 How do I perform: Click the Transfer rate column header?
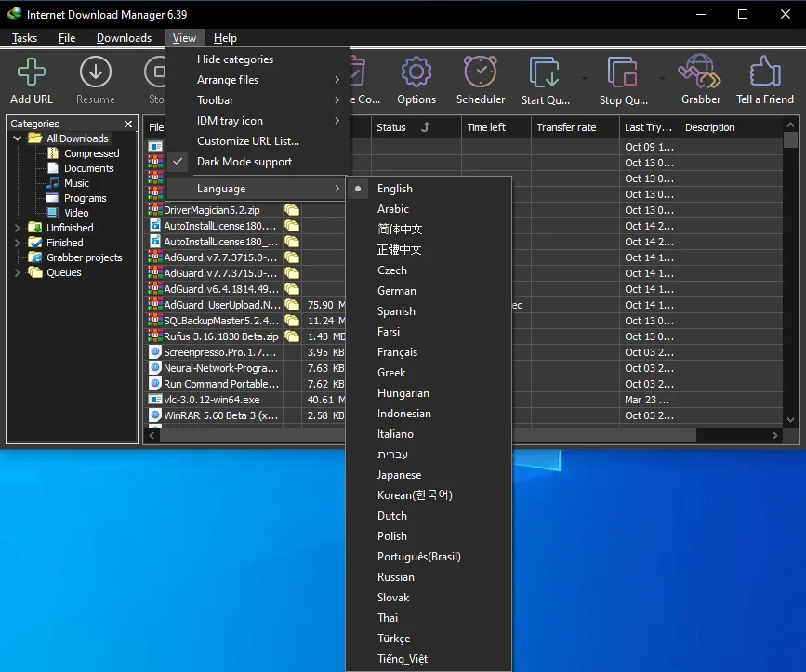pos(575,127)
